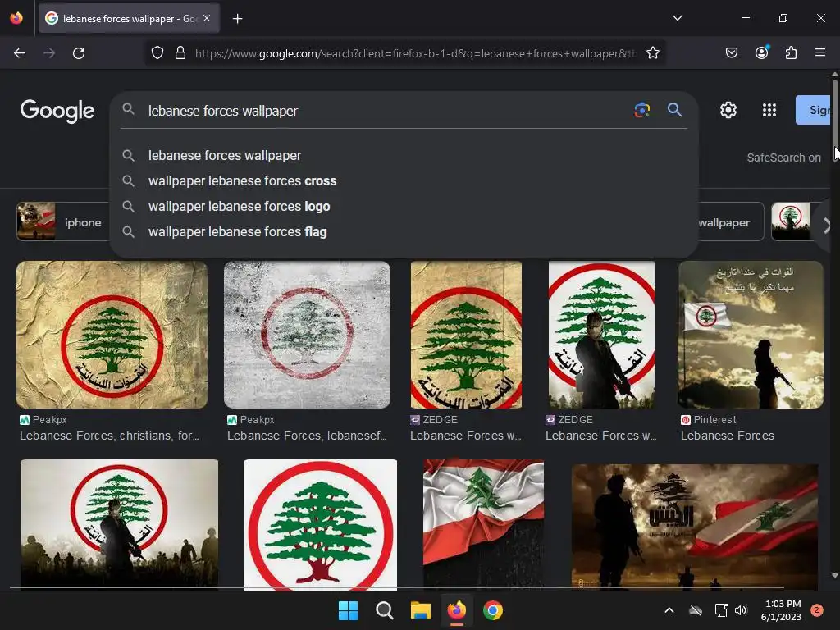Save page to Pocket
Image resolution: width=840 pixels, height=630 pixels.
pyautogui.click(x=732, y=53)
